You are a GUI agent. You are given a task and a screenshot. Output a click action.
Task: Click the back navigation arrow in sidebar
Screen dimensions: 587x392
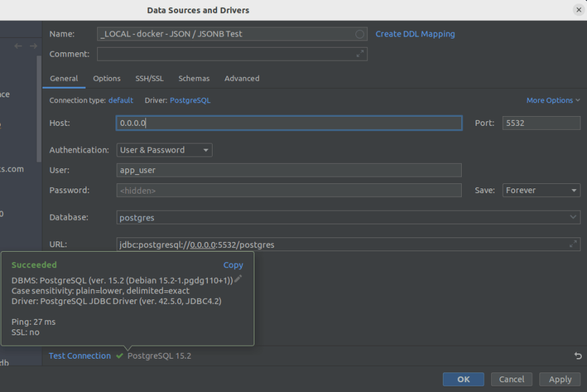click(x=18, y=46)
